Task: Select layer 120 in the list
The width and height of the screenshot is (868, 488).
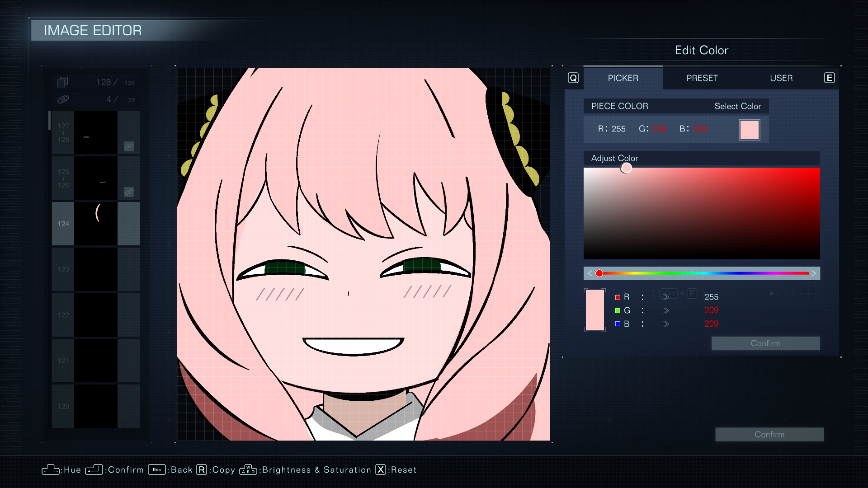Action: coord(96,406)
